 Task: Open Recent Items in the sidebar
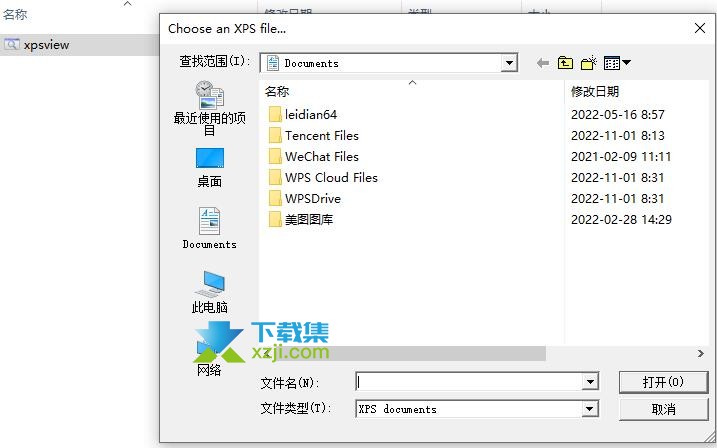point(209,108)
